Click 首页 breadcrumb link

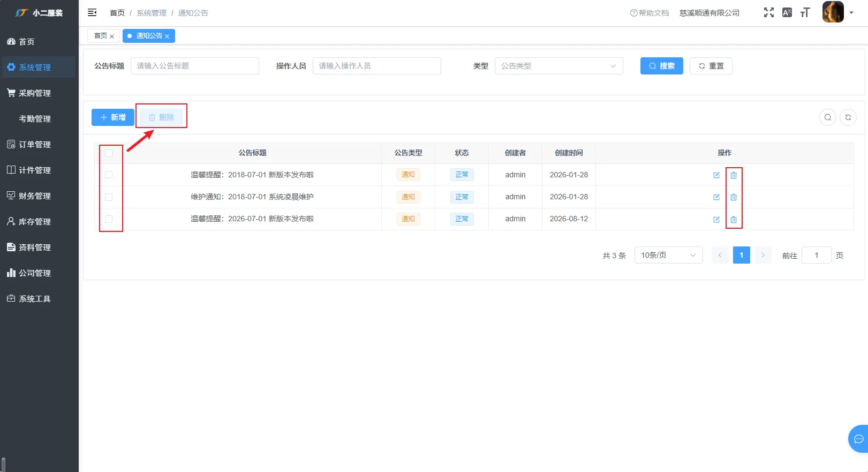pos(117,13)
